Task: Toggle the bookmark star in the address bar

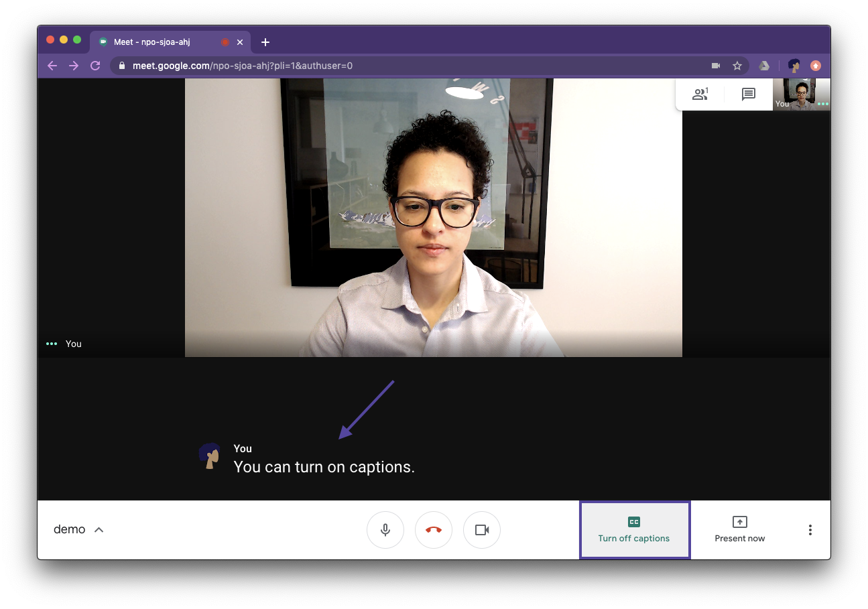Action: click(737, 66)
